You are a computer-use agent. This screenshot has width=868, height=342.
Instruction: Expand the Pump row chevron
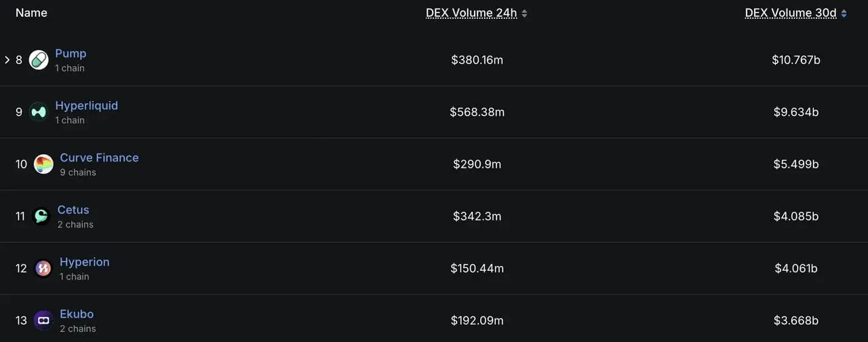pos(7,60)
